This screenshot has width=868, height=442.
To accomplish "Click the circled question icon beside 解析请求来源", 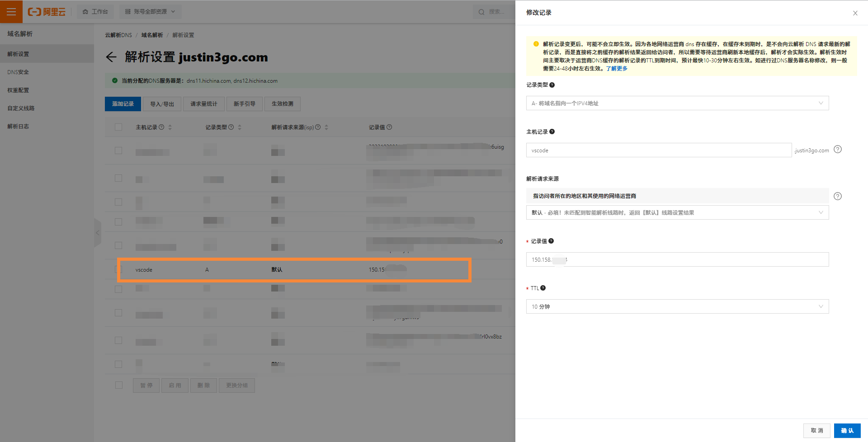I will (x=838, y=196).
